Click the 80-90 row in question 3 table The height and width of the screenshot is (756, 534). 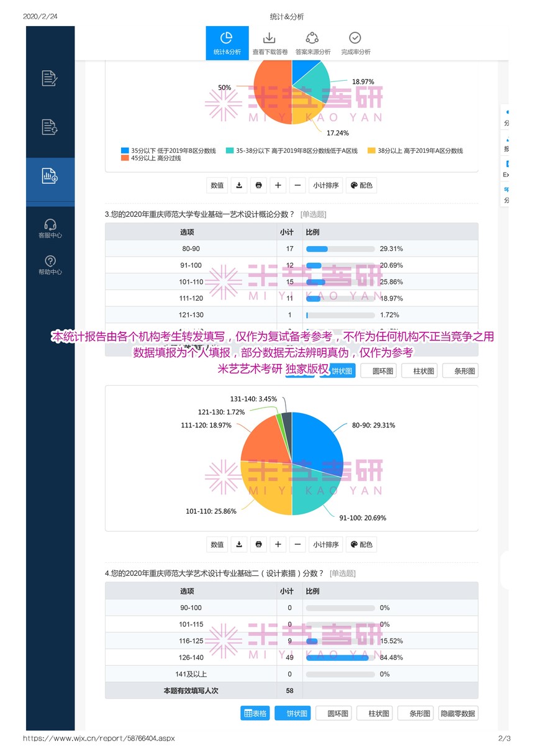[x=292, y=249]
